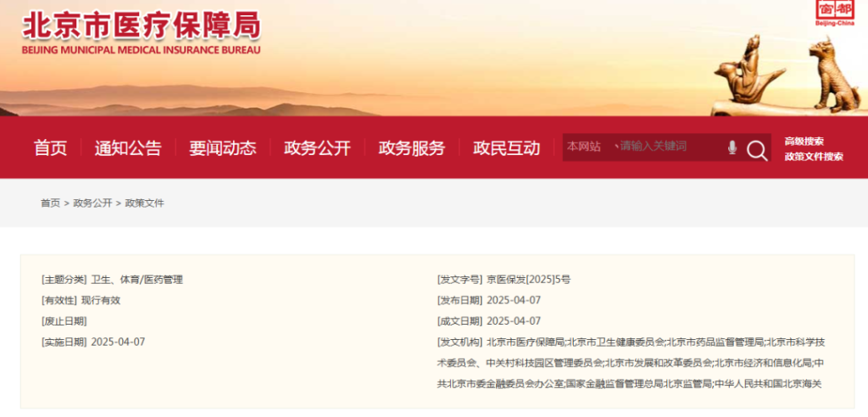
Task: Open the 政民互动 navigation item
Action: (506, 148)
